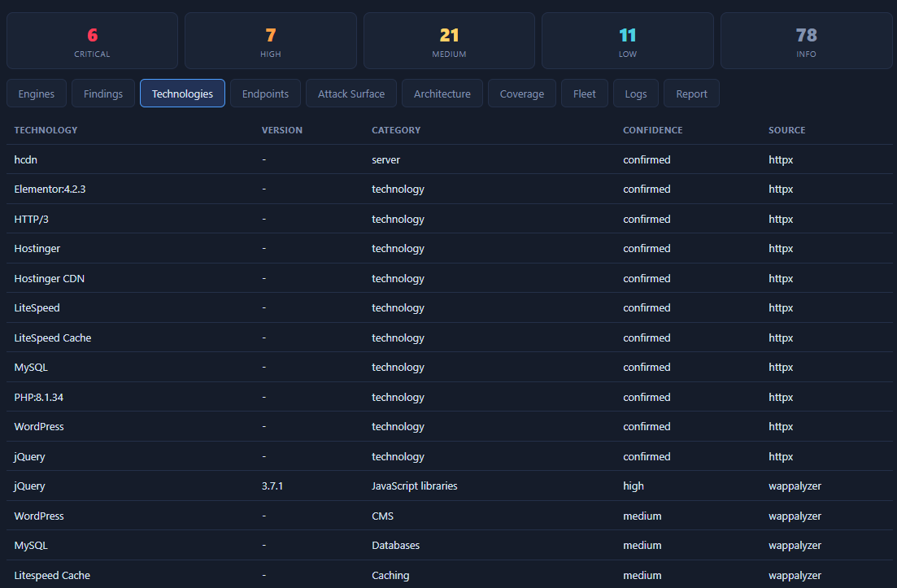Click the high confidence value
897x588 pixels.
634,486
